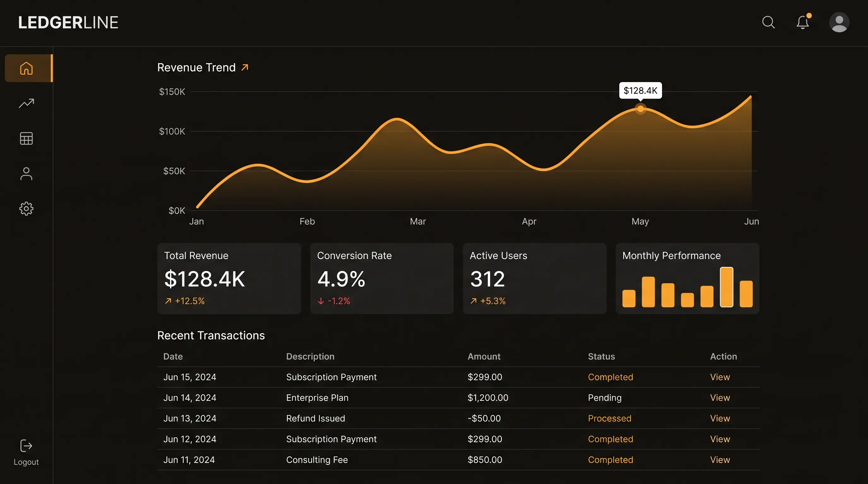Viewport: 868px width, 484px height.
Task: Click the down arrow beside -1.2%
Action: [x=321, y=301]
